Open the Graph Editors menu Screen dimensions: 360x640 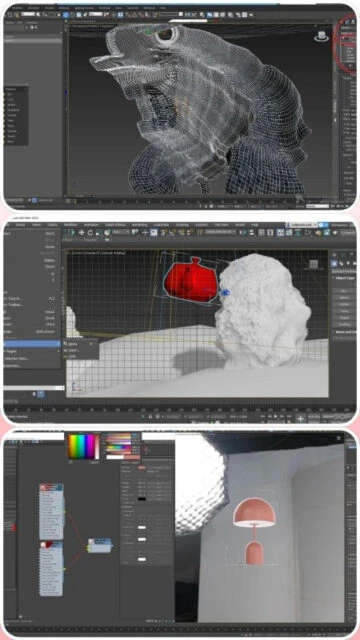click(115, 225)
